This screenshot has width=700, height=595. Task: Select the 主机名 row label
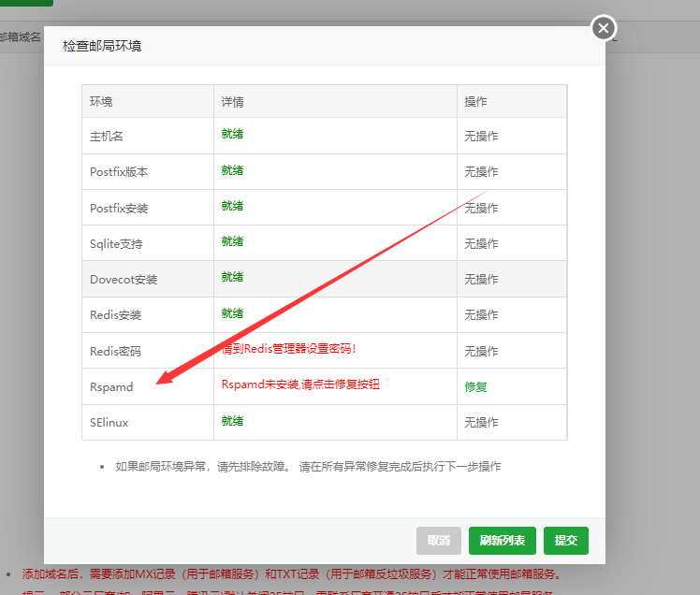107,137
